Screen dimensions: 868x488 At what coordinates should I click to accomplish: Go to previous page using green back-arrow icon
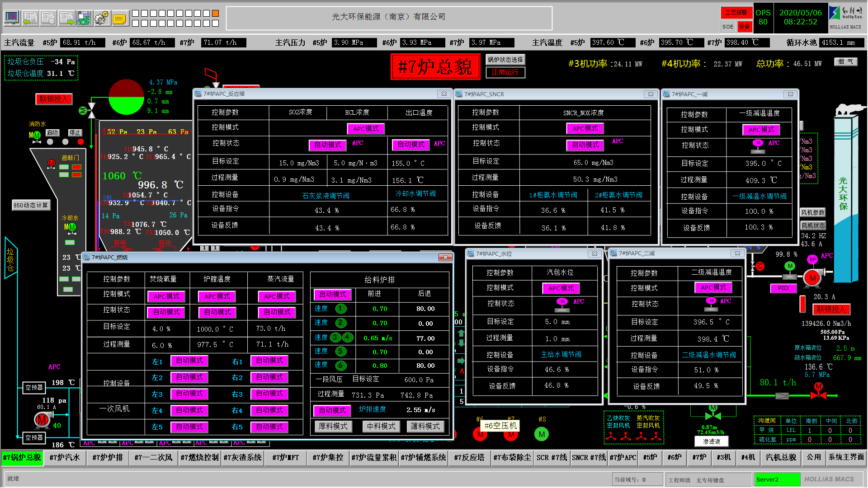[x=30, y=18]
